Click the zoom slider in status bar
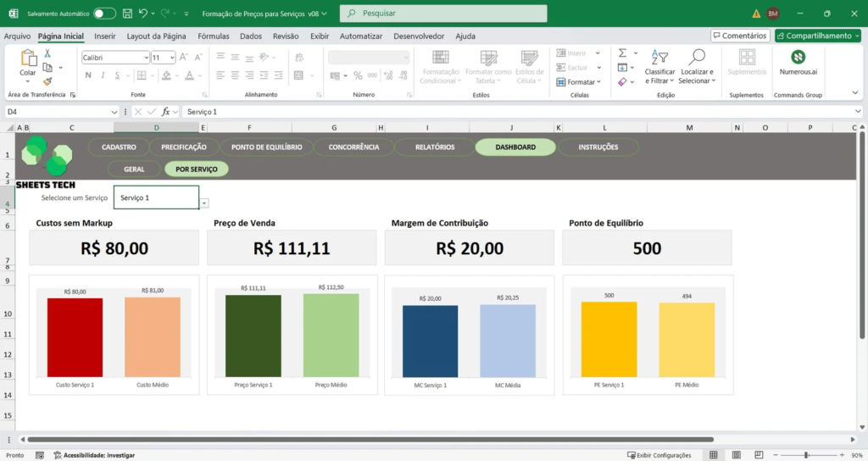 point(806,455)
